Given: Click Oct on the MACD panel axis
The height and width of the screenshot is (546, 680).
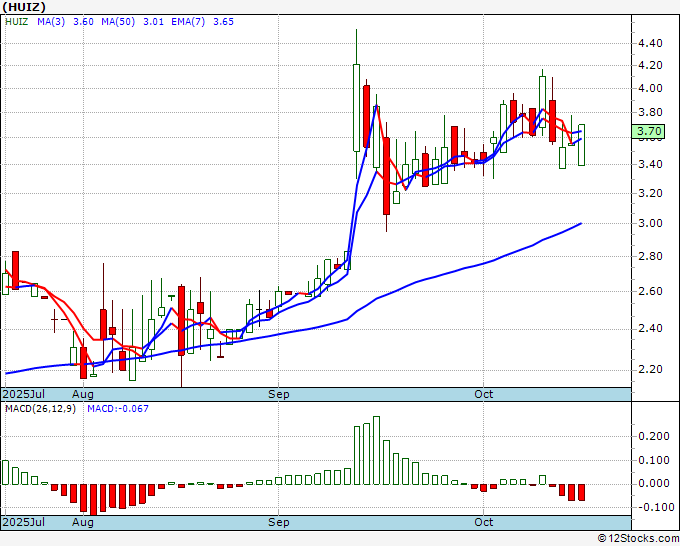Looking at the screenshot, I should tap(484, 522).
